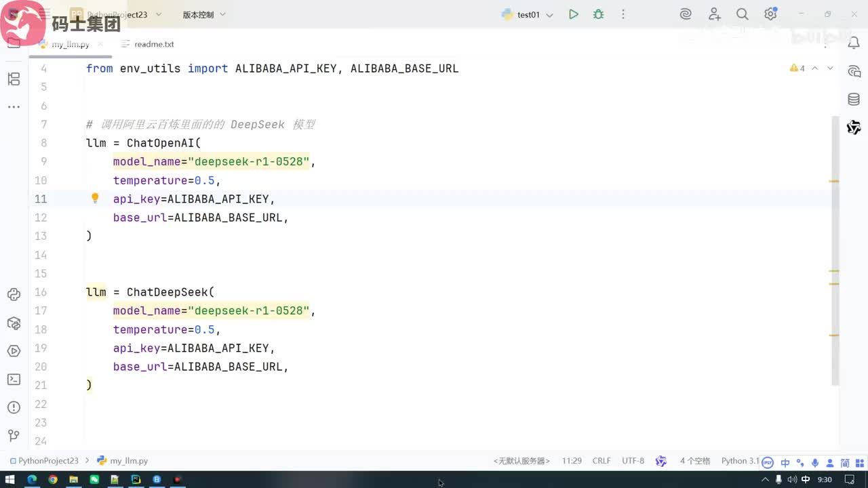Toggle simplified/traditional 简 on IME bar
The width and height of the screenshot is (868, 488).
click(845, 463)
